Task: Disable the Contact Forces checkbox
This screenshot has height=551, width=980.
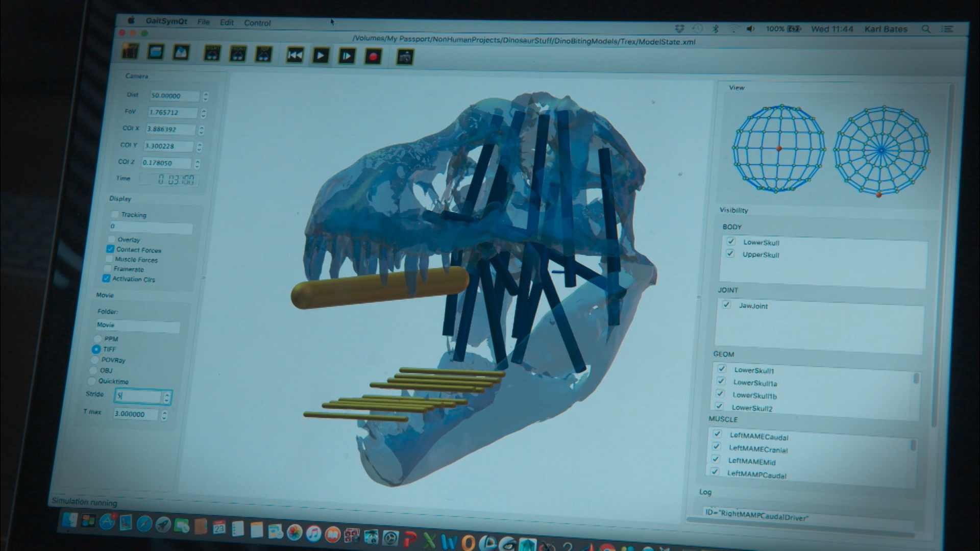Action: point(110,249)
